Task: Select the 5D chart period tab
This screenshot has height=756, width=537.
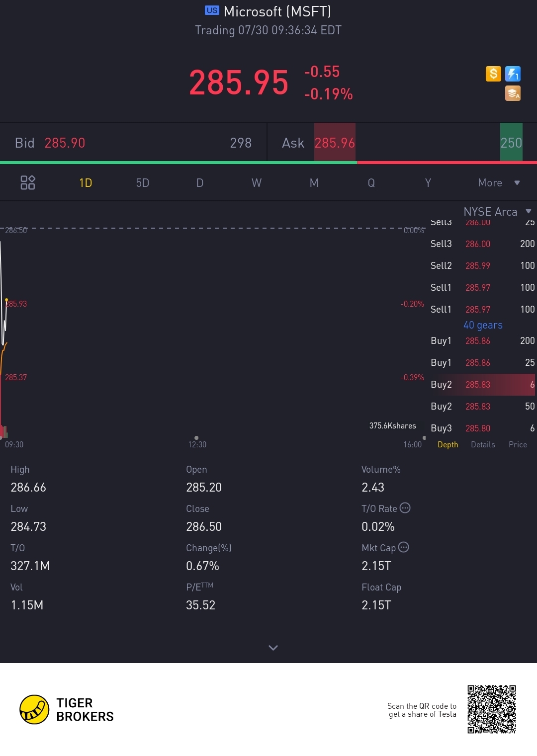Action: coord(143,183)
